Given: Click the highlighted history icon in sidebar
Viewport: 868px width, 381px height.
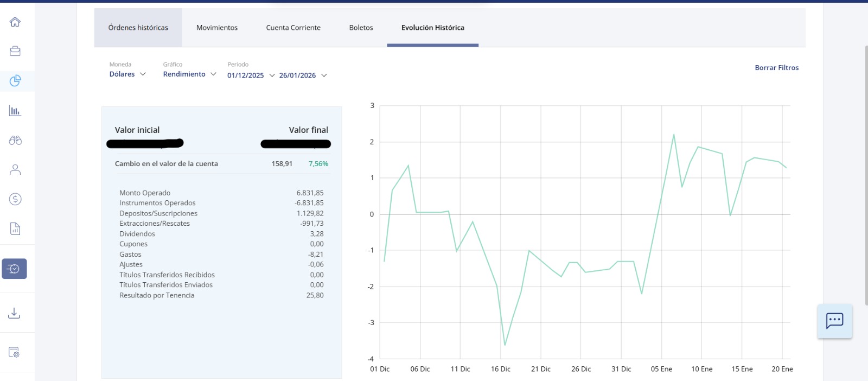Looking at the screenshot, I should 15,269.
